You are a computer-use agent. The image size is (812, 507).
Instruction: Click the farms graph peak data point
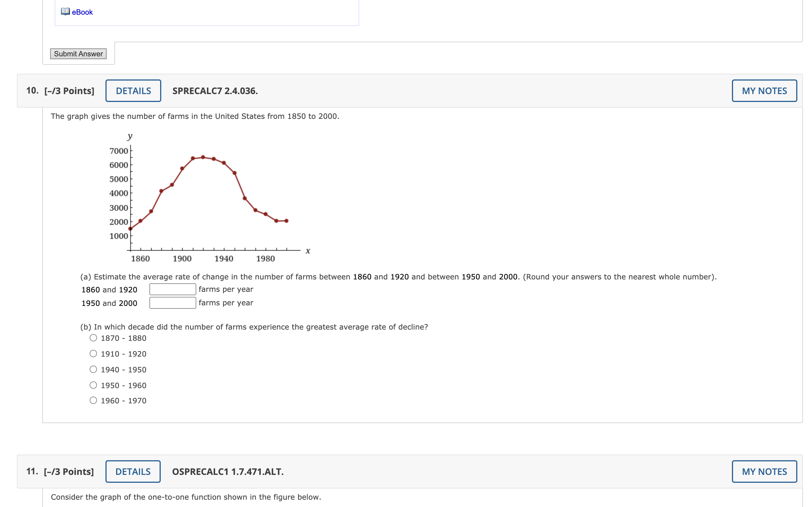coord(203,157)
